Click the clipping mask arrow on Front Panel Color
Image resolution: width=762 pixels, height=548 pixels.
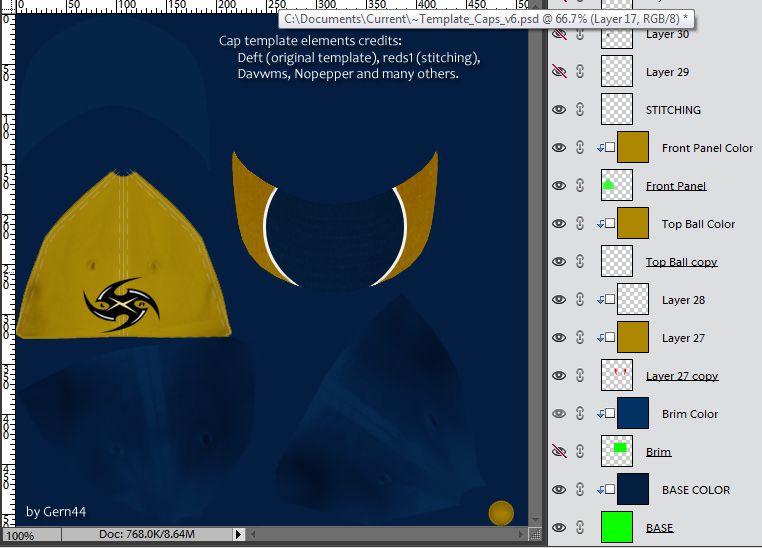click(599, 148)
